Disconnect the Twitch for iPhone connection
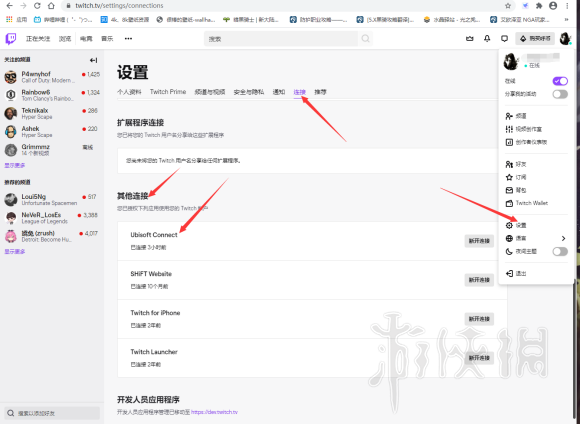580x424 pixels. click(x=479, y=319)
